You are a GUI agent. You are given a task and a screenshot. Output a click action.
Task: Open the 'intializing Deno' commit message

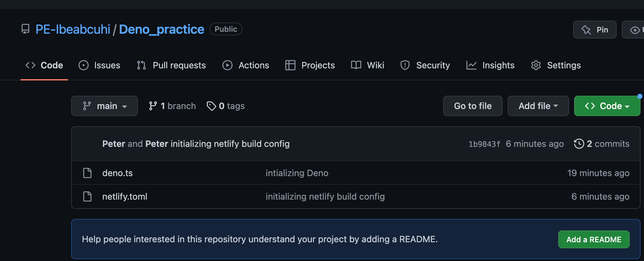pos(297,173)
